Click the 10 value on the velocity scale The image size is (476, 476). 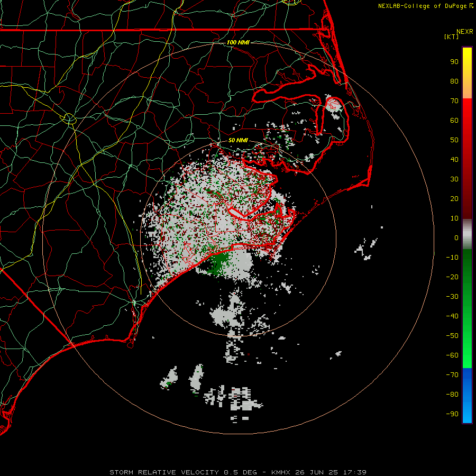(x=454, y=218)
